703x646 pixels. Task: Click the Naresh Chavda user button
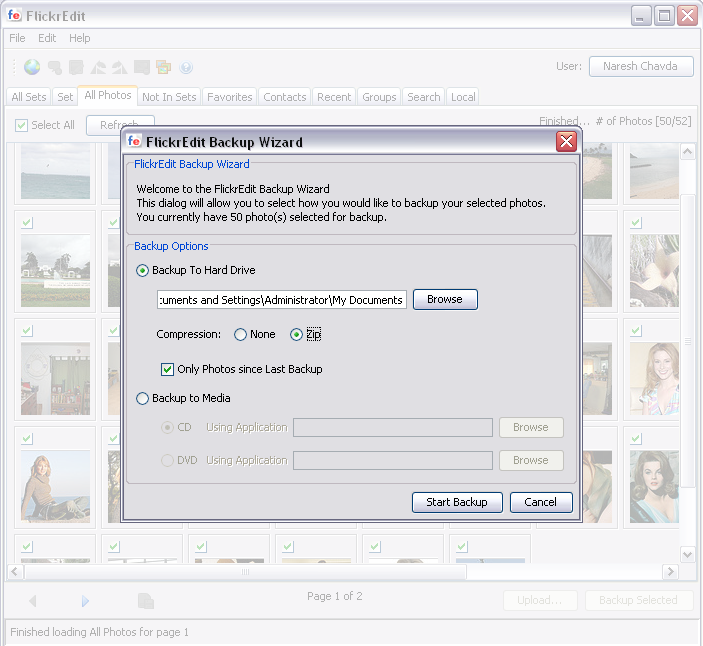(641, 66)
